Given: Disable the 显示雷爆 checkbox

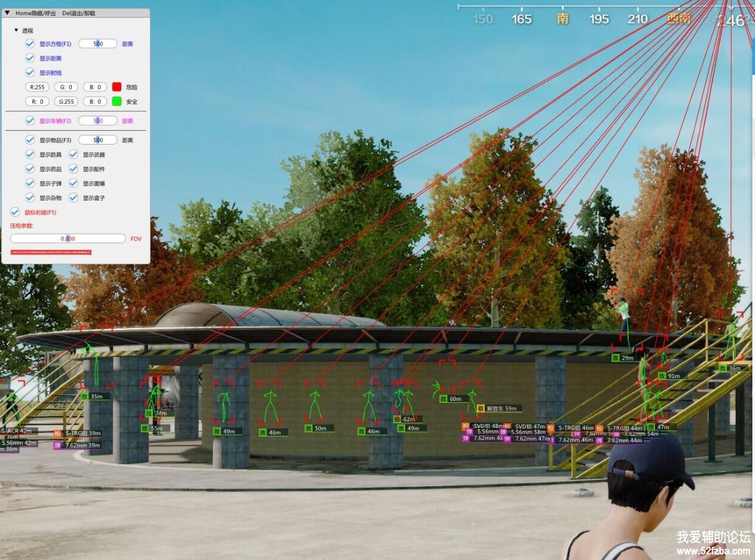Looking at the screenshot, I should [x=73, y=183].
